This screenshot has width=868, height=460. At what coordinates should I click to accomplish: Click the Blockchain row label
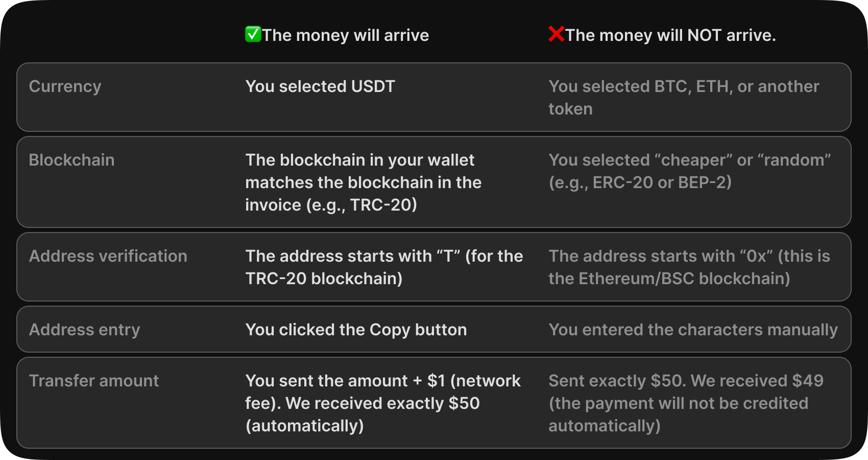71,160
